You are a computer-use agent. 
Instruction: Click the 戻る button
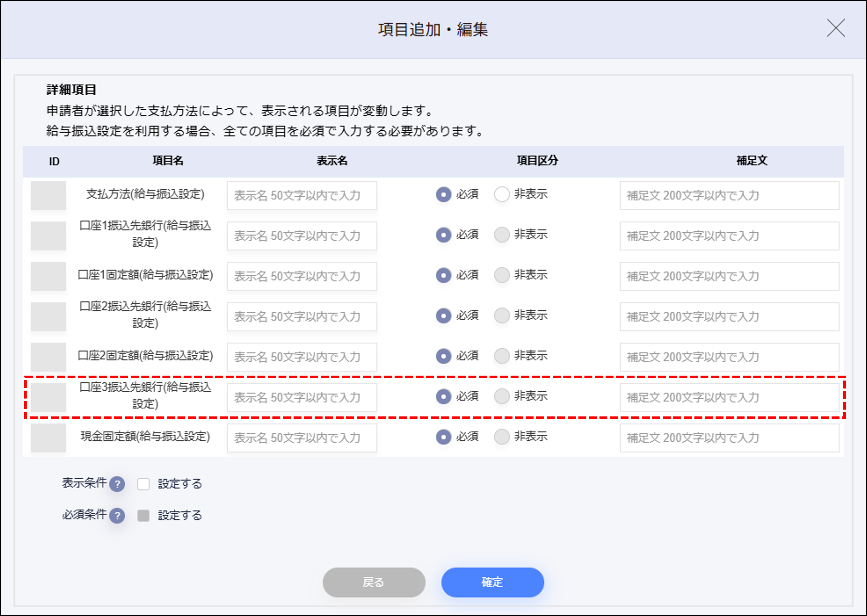(374, 583)
